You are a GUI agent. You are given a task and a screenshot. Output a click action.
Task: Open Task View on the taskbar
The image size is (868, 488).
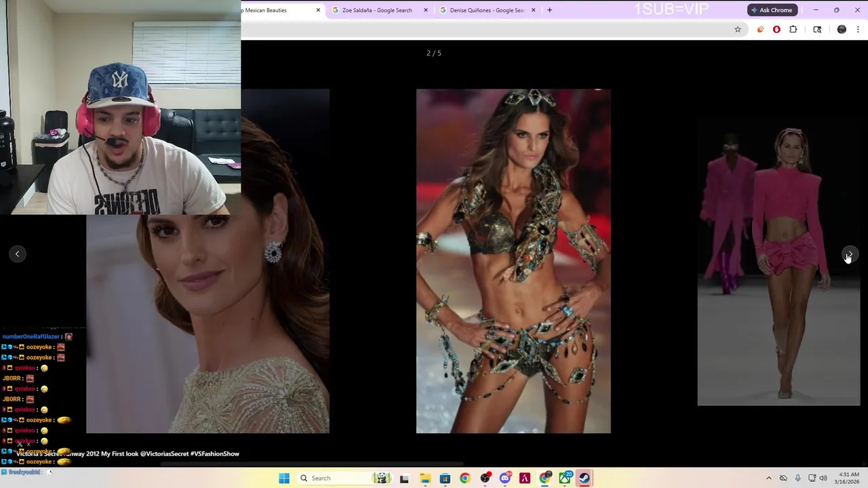click(x=404, y=479)
